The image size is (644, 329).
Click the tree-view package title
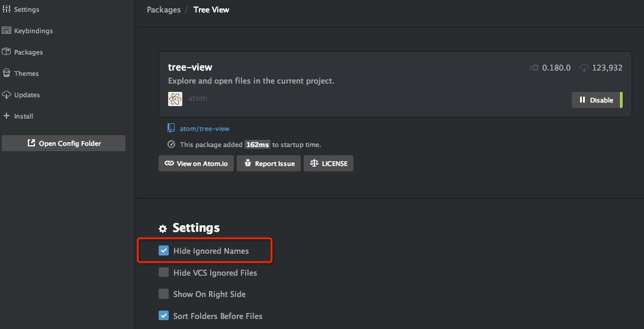click(x=190, y=67)
